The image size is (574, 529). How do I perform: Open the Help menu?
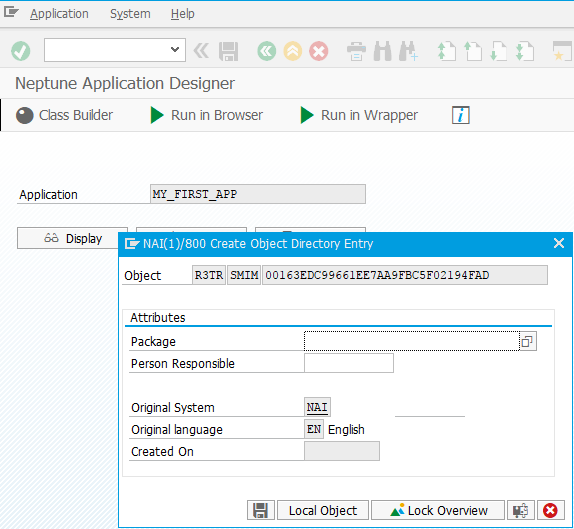click(x=183, y=14)
